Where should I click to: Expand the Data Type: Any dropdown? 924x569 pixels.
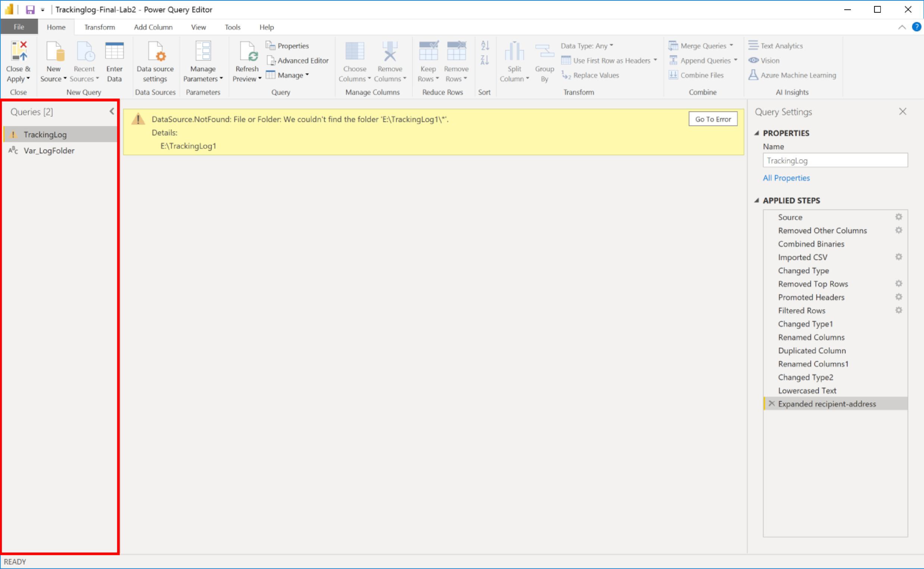(x=612, y=46)
